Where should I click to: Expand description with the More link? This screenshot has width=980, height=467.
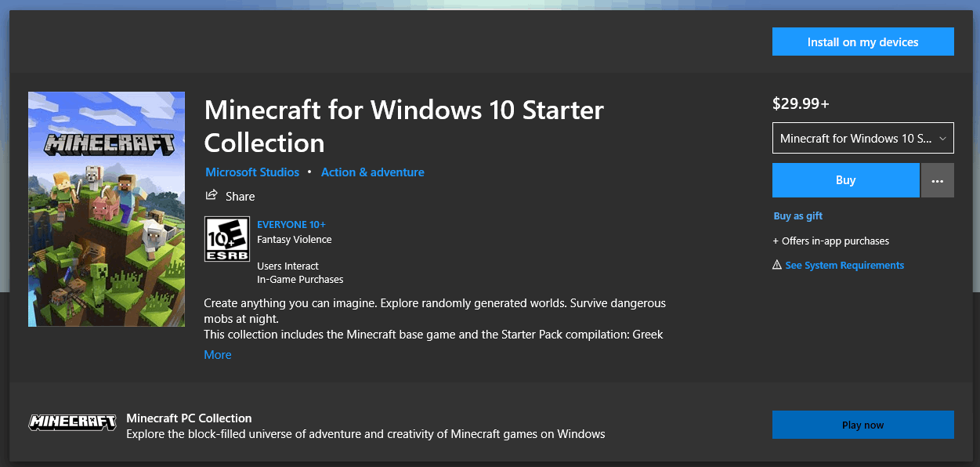coord(218,354)
